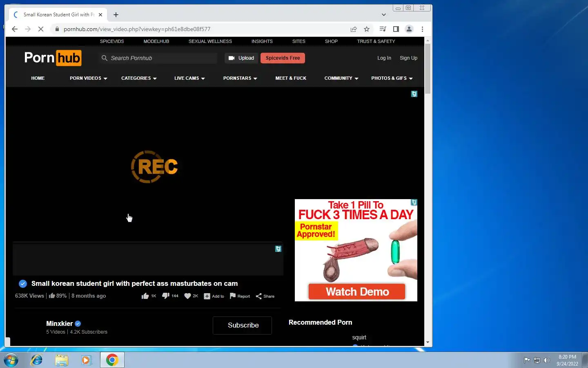The image size is (588, 368).
Task: Go to the HOME menu item
Action: pyautogui.click(x=38, y=78)
